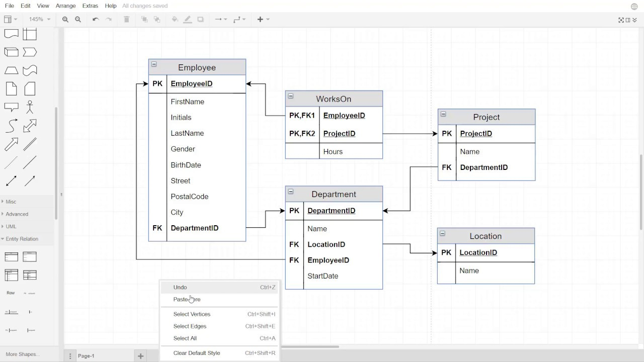The height and width of the screenshot is (362, 644).
Task: Choose Undo in the context menu
Action: pyautogui.click(x=219, y=288)
